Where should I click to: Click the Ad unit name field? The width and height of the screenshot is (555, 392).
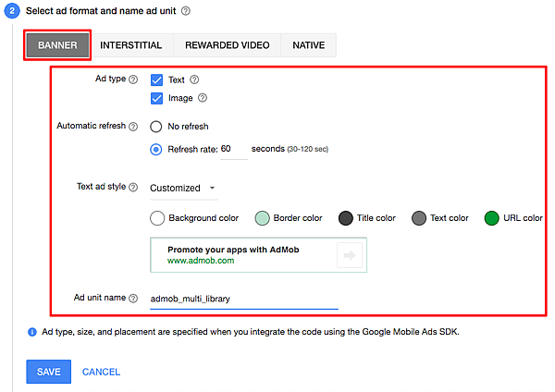(244, 300)
